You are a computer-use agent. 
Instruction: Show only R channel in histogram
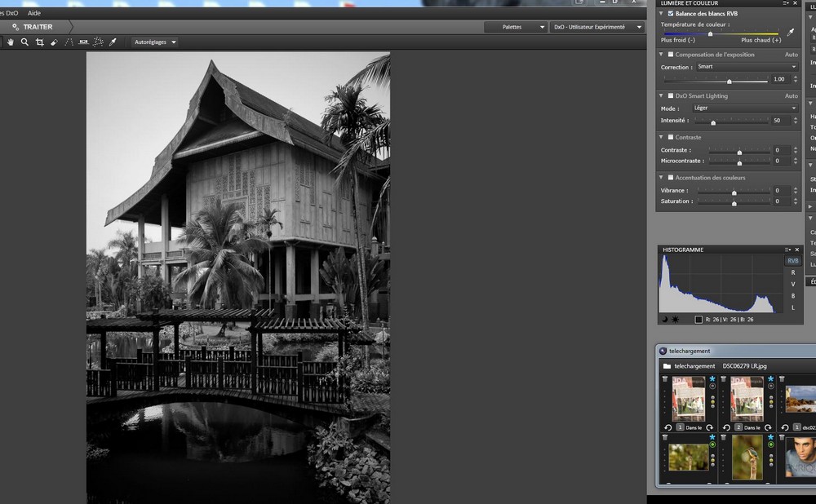pyautogui.click(x=793, y=272)
